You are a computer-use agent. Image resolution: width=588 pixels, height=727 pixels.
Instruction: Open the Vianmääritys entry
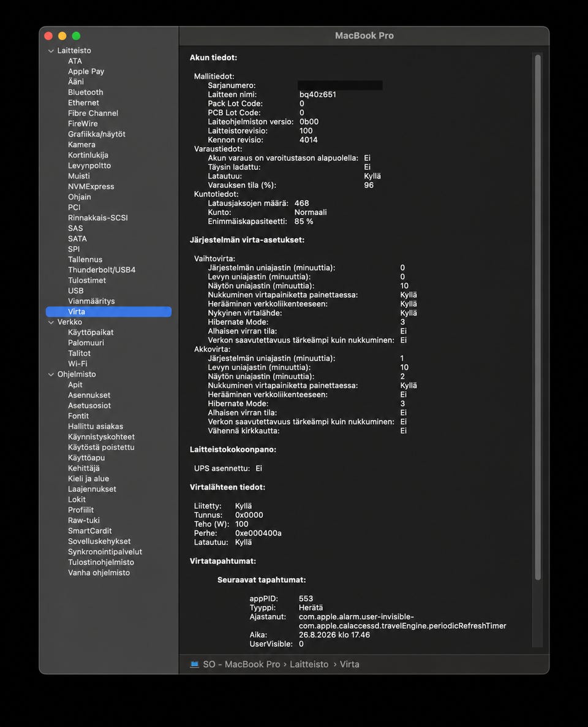click(x=91, y=302)
